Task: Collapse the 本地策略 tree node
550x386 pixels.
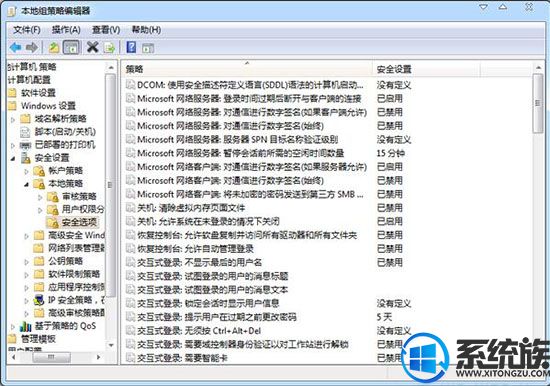Action: pyautogui.click(x=27, y=184)
